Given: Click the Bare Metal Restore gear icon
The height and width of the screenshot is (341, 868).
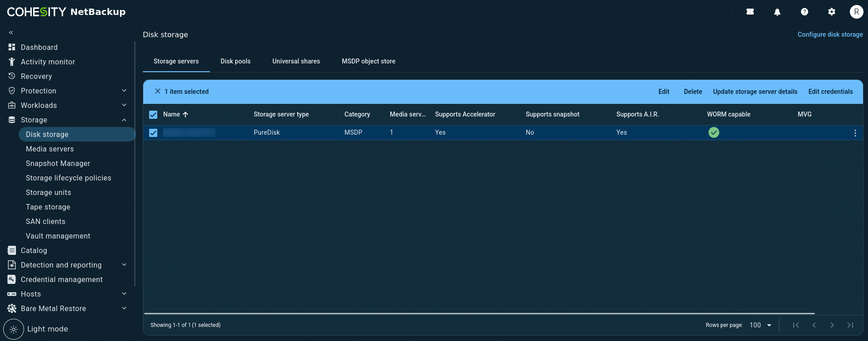Looking at the screenshot, I should [12, 308].
